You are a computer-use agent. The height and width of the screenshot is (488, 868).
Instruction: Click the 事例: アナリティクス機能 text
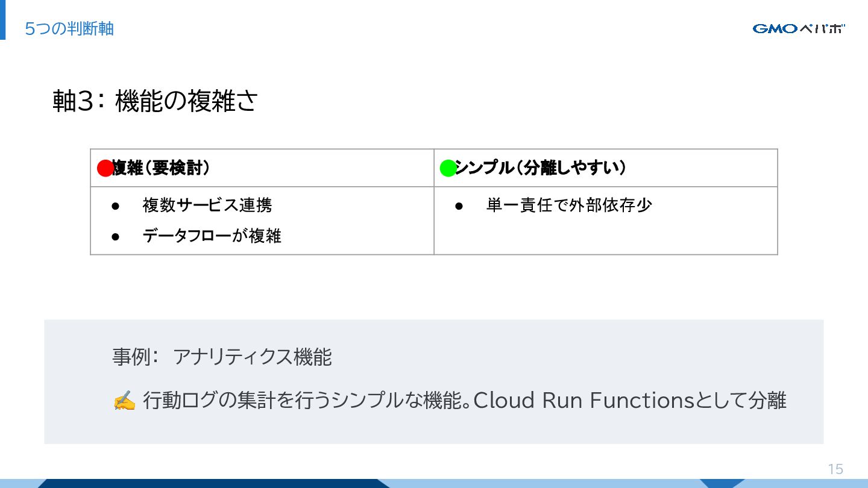(x=222, y=357)
